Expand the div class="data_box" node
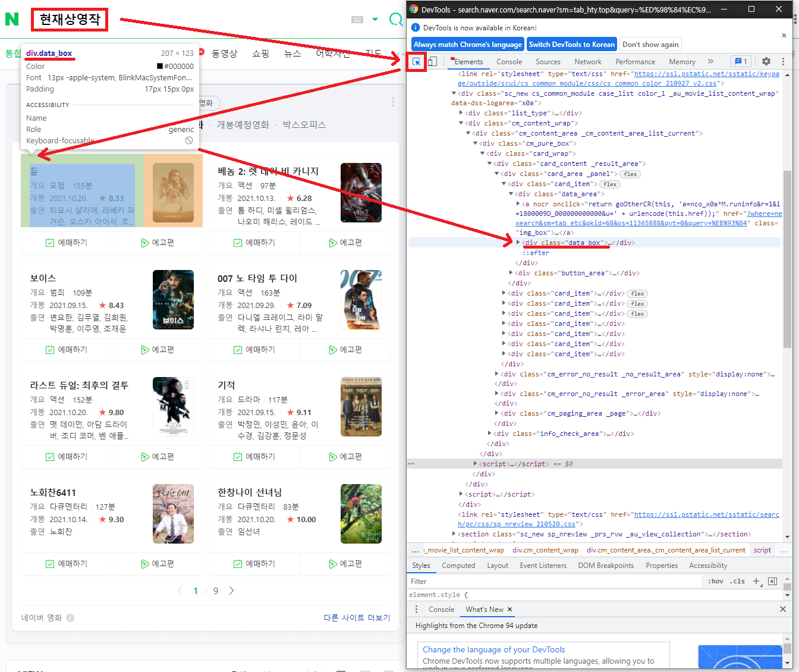The width and height of the screenshot is (799, 672). coord(518,243)
